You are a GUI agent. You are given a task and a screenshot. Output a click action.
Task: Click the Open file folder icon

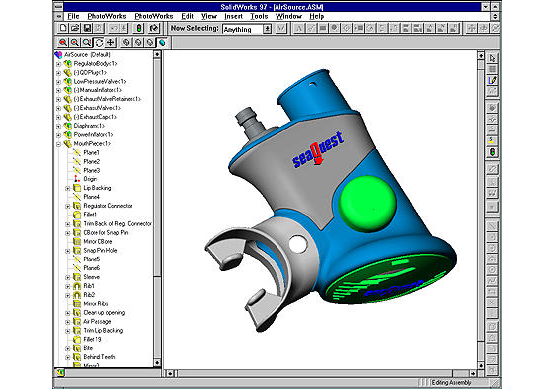pyautogui.click(x=75, y=28)
